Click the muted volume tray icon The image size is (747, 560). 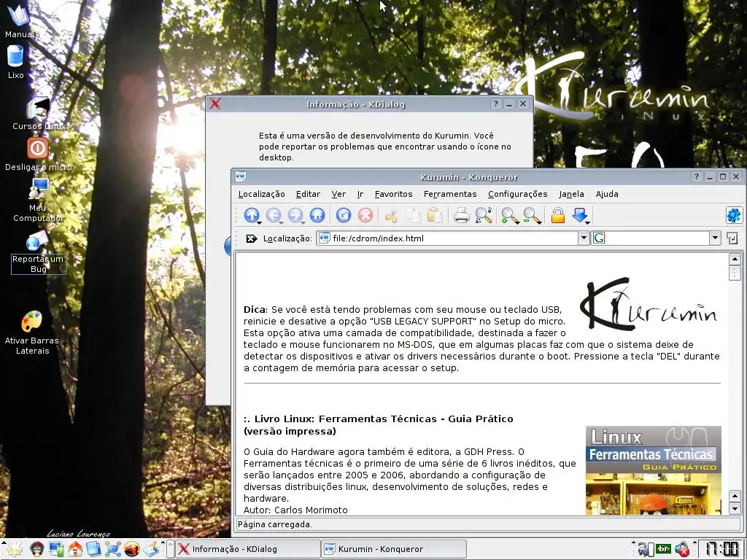click(x=682, y=550)
